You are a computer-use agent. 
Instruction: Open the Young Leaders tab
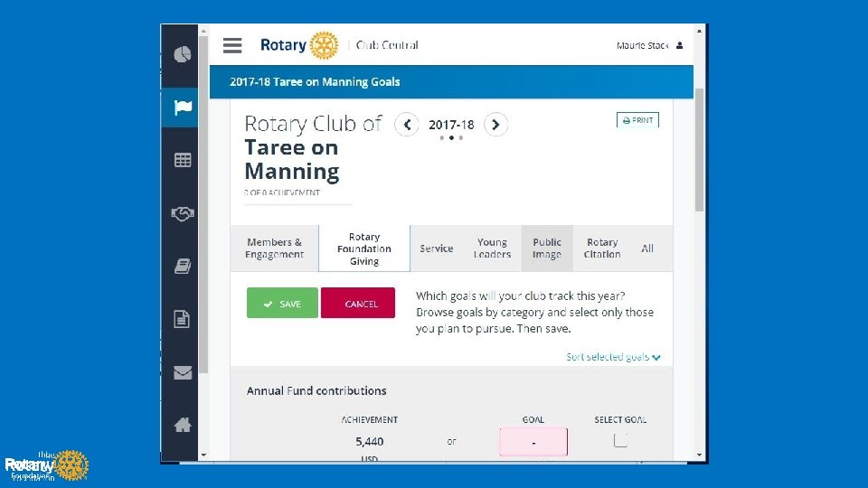pos(492,249)
